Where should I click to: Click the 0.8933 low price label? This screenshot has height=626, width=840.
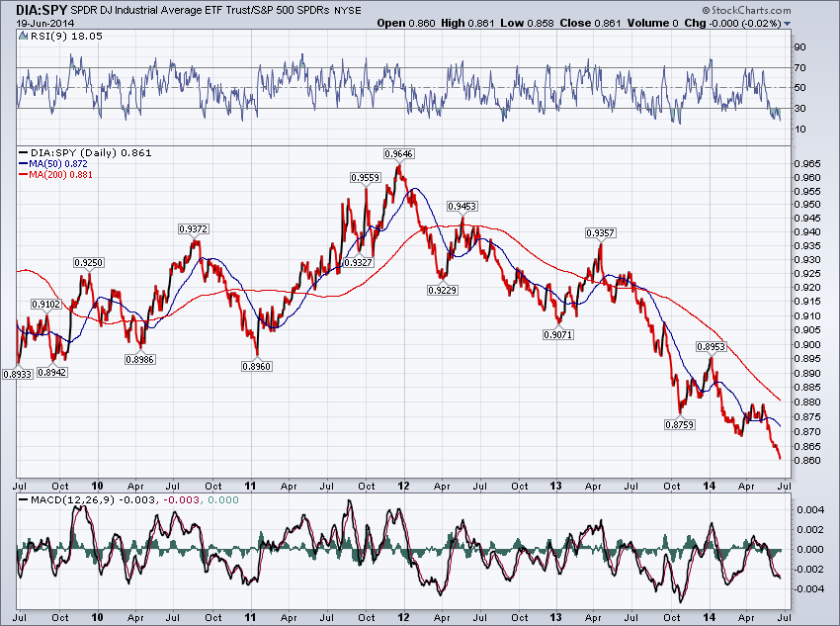[18, 374]
